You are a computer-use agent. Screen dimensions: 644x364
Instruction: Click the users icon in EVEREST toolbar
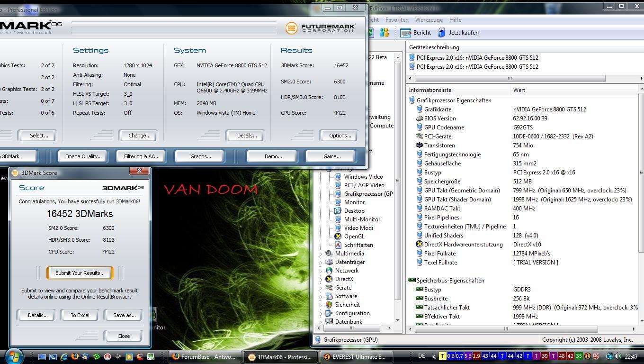(x=384, y=33)
